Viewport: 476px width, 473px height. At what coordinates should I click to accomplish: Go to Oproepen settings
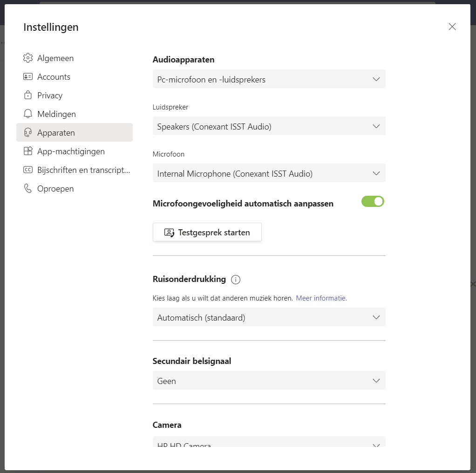(75, 188)
